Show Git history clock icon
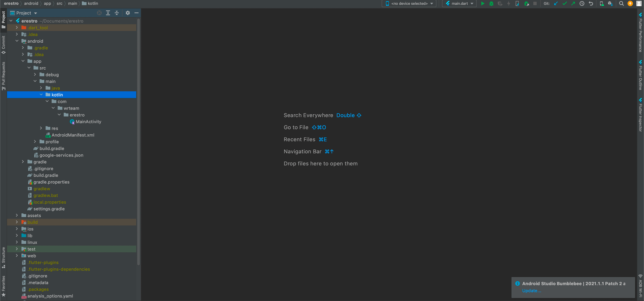This screenshot has width=644, height=301. click(582, 4)
